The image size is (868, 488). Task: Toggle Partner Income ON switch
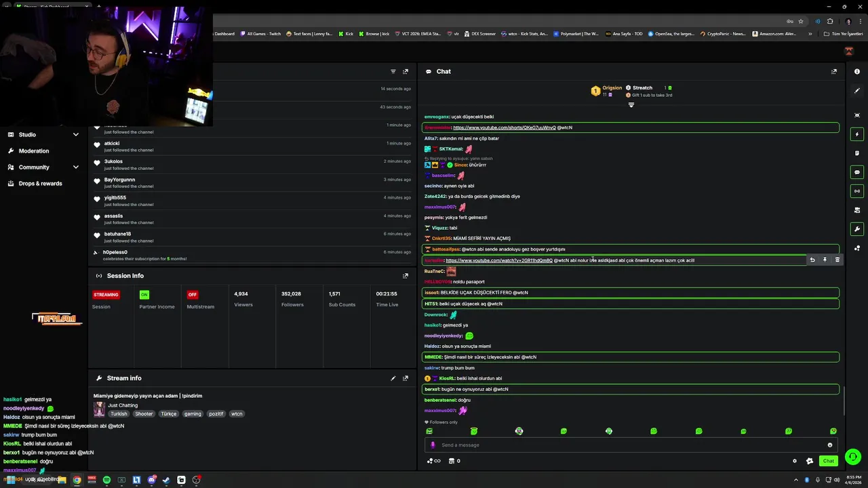(144, 295)
